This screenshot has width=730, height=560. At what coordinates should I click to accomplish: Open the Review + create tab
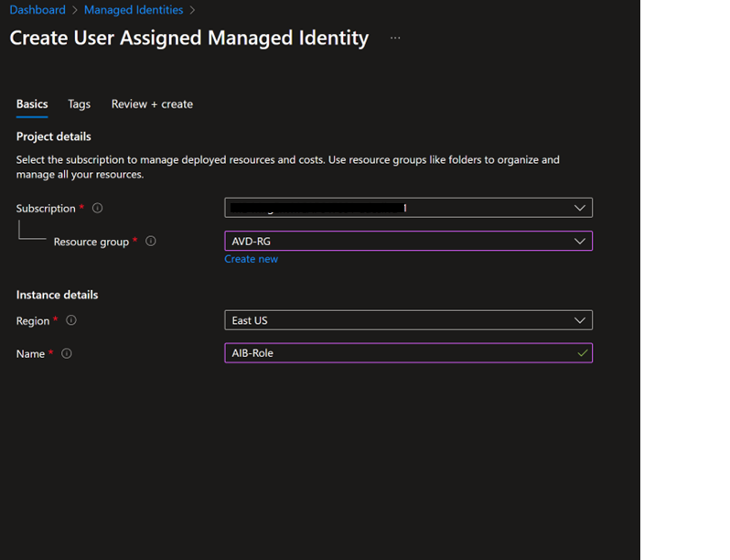pos(152,103)
